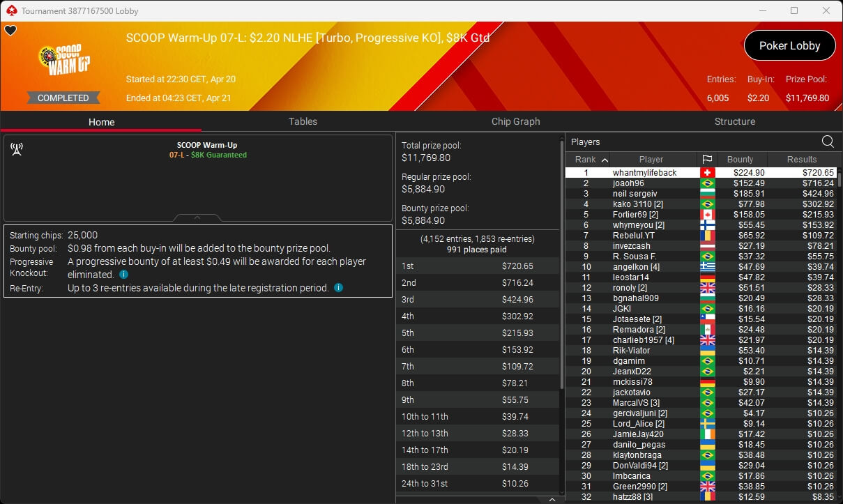Viewport: 843px width, 504px height.
Task: Click the COMPLETED status badge
Action: pos(63,98)
